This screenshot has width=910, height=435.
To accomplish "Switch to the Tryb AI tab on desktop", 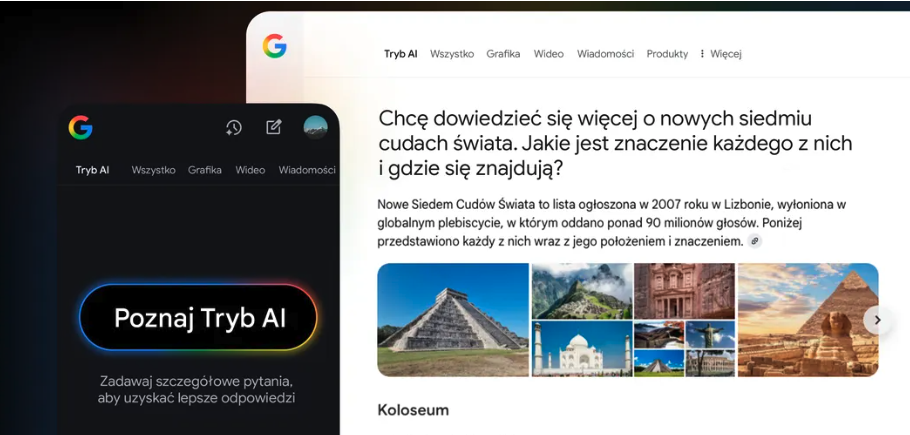I will tap(400, 54).
